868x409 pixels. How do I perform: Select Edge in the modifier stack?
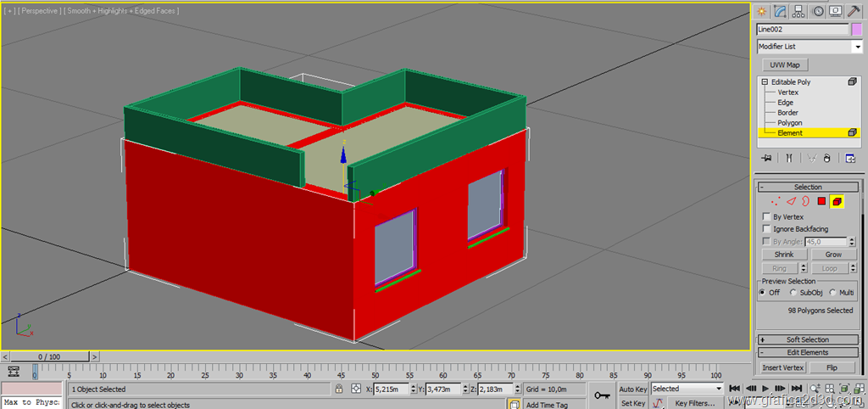pos(785,103)
